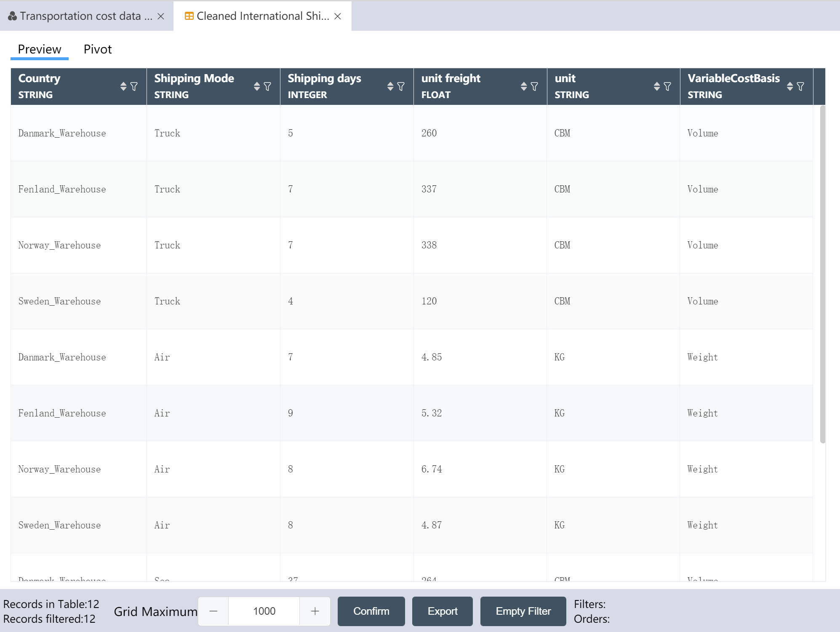This screenshot has width=840, height=632.
Task: Select the Shipping Mode column header
Action: coord(213,86)
